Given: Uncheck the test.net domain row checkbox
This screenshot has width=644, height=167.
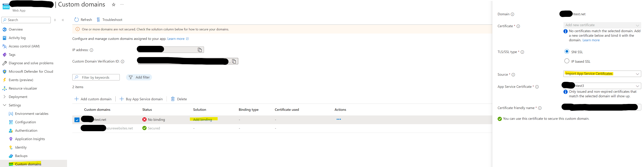Looking at the screenshot, I should tap(77, 120).
